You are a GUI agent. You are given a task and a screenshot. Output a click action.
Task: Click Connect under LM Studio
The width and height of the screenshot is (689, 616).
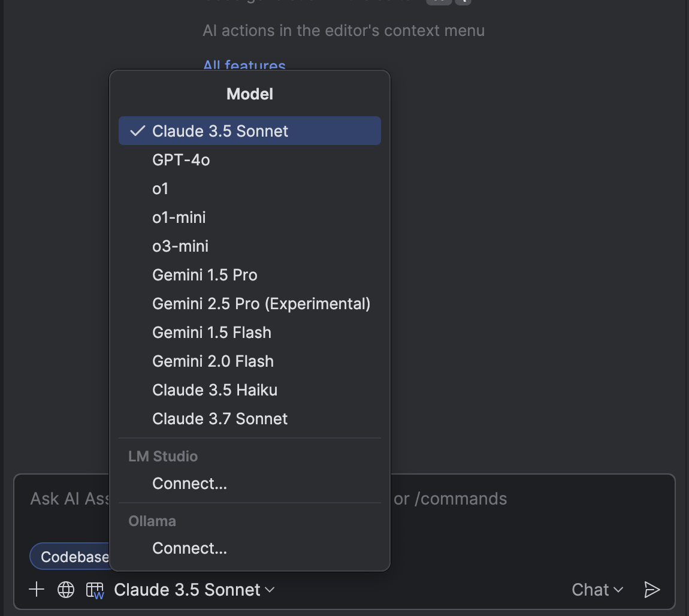[189, 484]
